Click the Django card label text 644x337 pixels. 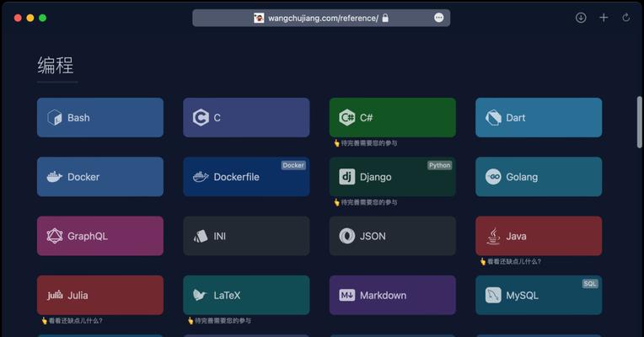pyautogui.click(x=375, y=177)
